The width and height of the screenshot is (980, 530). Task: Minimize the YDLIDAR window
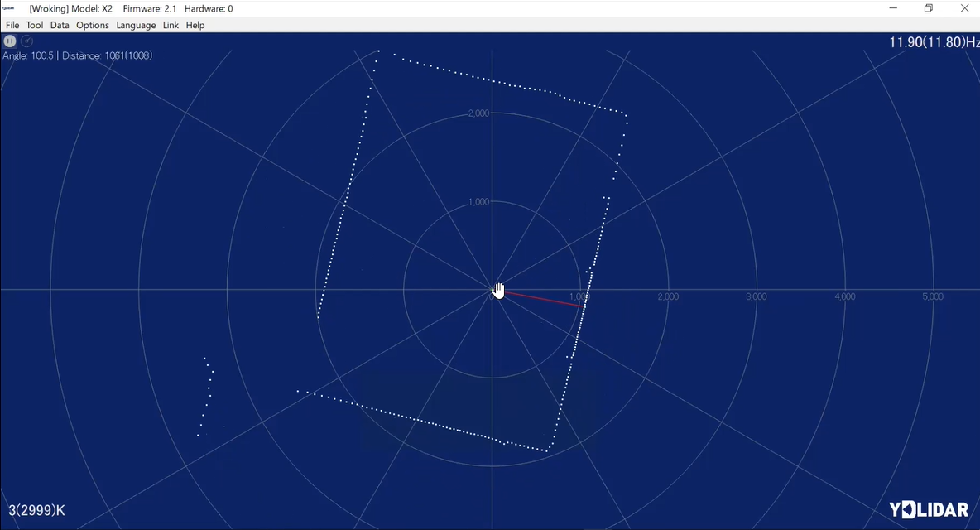(x=893, y=8)
